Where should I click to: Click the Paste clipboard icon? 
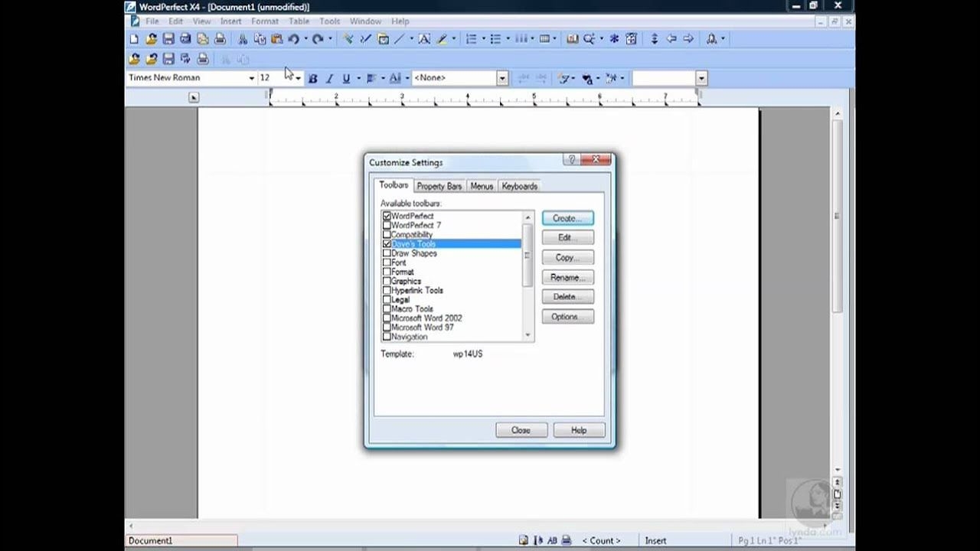(276, 39)
